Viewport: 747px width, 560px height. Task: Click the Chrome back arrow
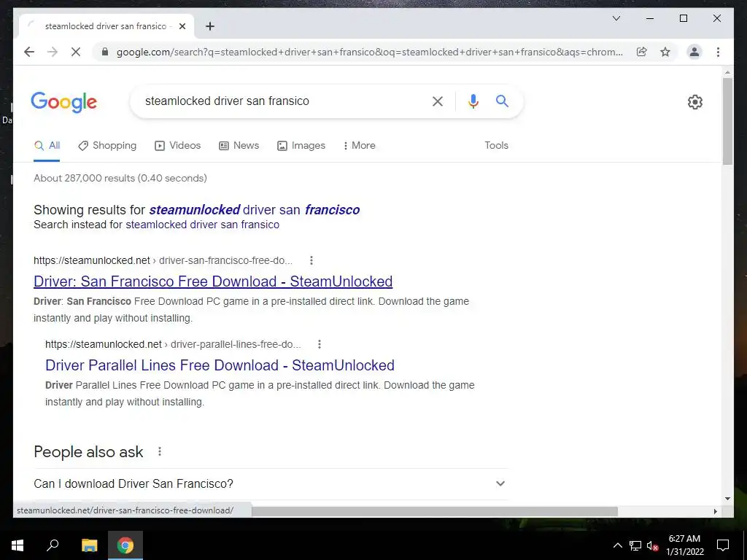click(29, 52)
